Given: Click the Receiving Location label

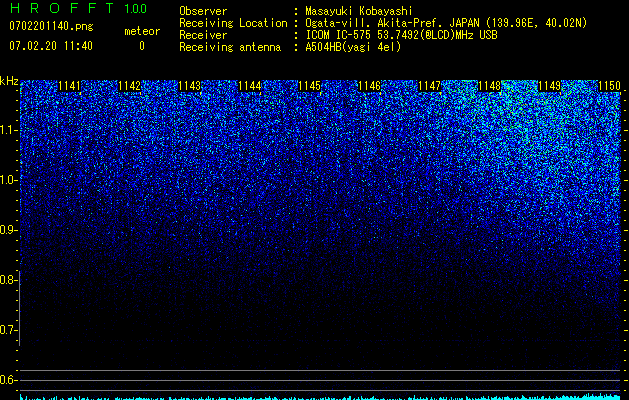Looking at the screenshot, I should tap(233, 23).
